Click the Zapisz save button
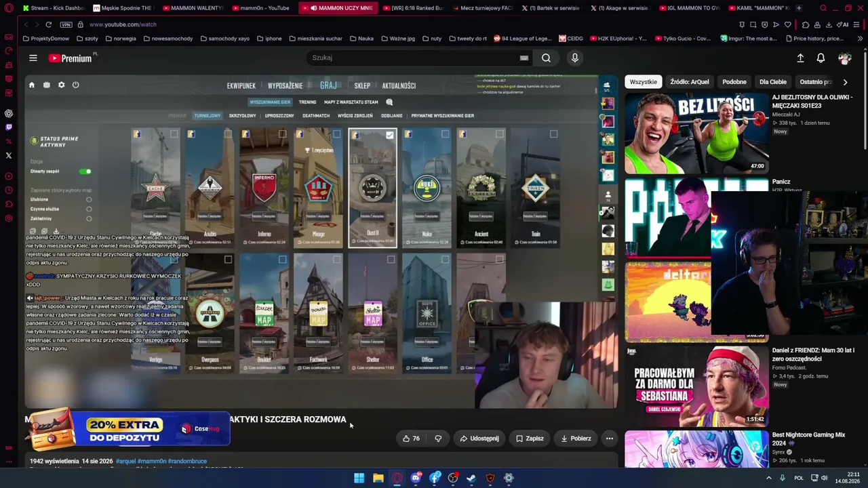This screenshot has width=868, height=488. coord(530,439)
